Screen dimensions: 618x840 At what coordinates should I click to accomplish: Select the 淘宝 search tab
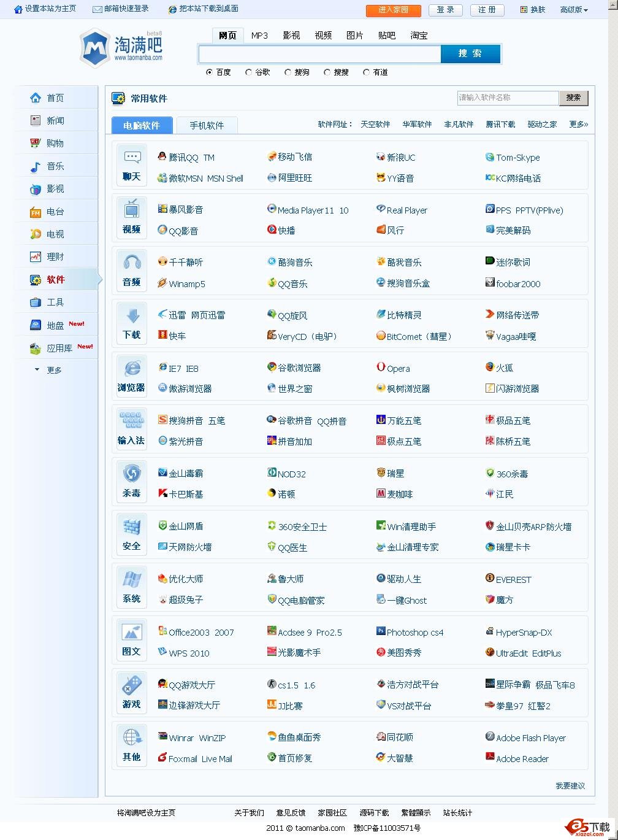coord(419,36)
